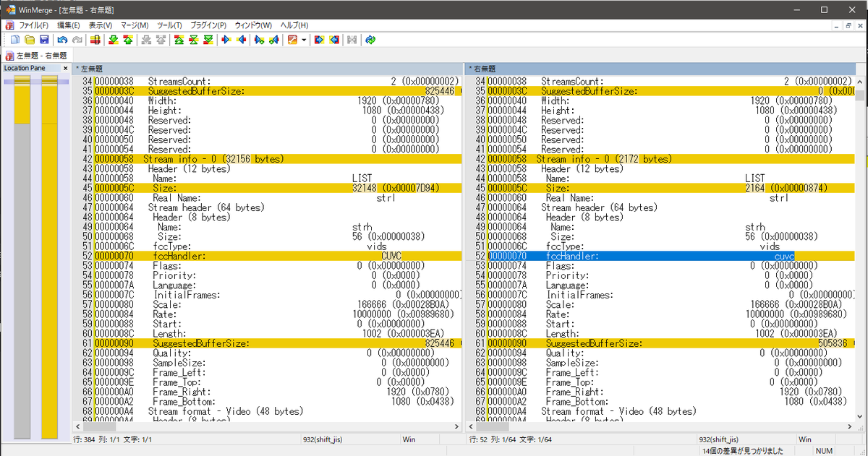
Task: Jump to previous conflict (greyed up arrow)
Action: pyautogui.click(x=161, y=39)
